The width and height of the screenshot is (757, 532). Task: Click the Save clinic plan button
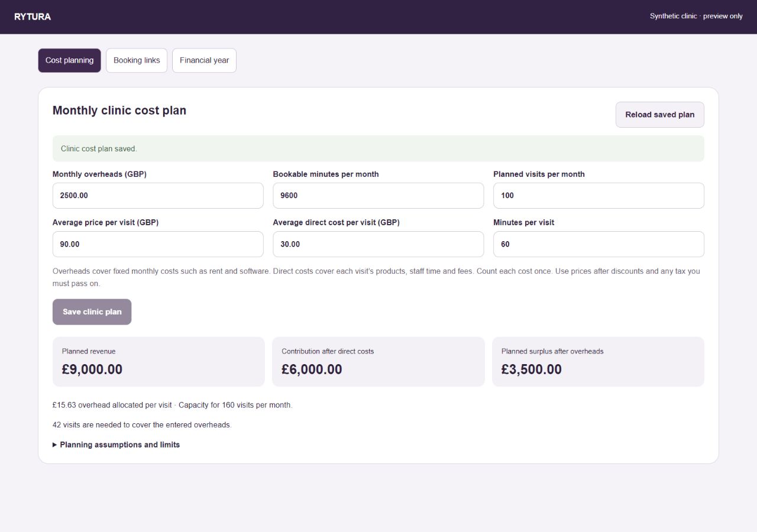click(x=92, y=312)
